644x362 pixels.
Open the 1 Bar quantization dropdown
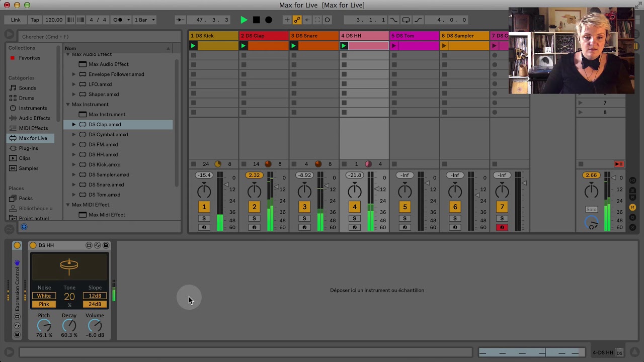point(145,20)
